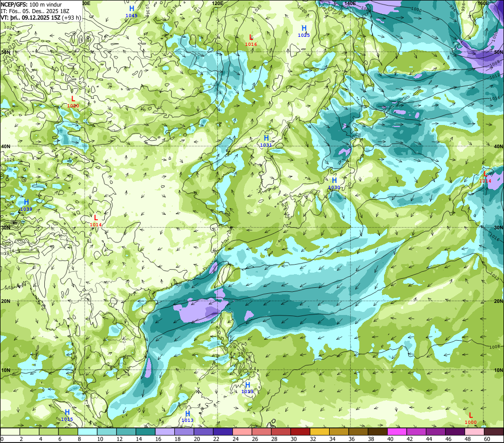Pick the pale pink 48–60 legend swatch
The width and height of the screenshot is (504, 443).
(474, 431)
